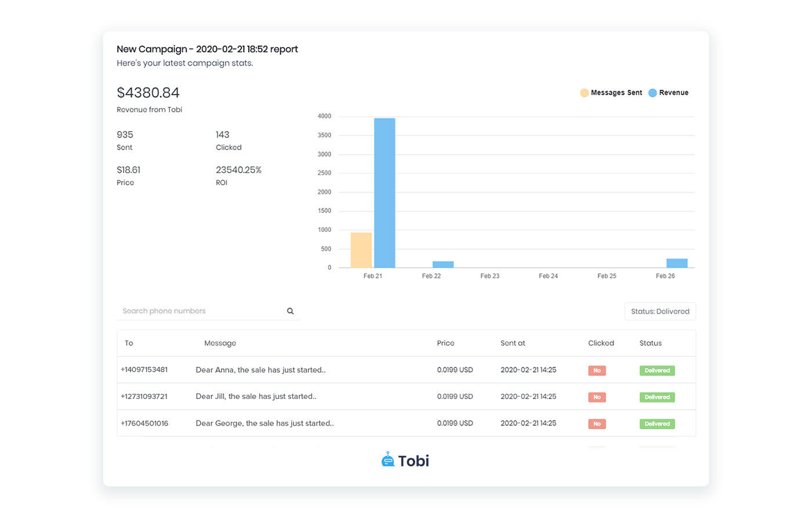Open the Status: Delivered filter dropdown
Screen dimensions: 812x522
click(660, 311)
